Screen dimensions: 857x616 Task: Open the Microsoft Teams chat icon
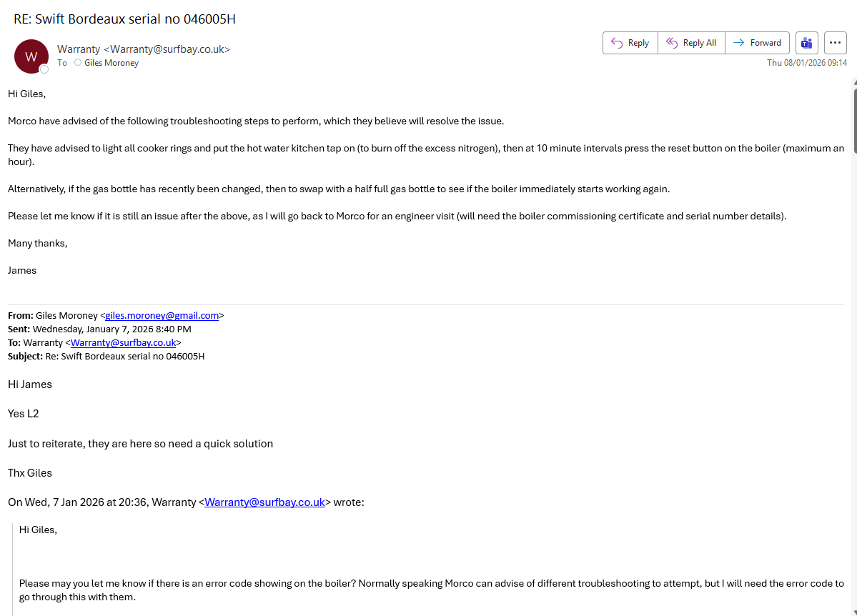(x=806, y=43)
